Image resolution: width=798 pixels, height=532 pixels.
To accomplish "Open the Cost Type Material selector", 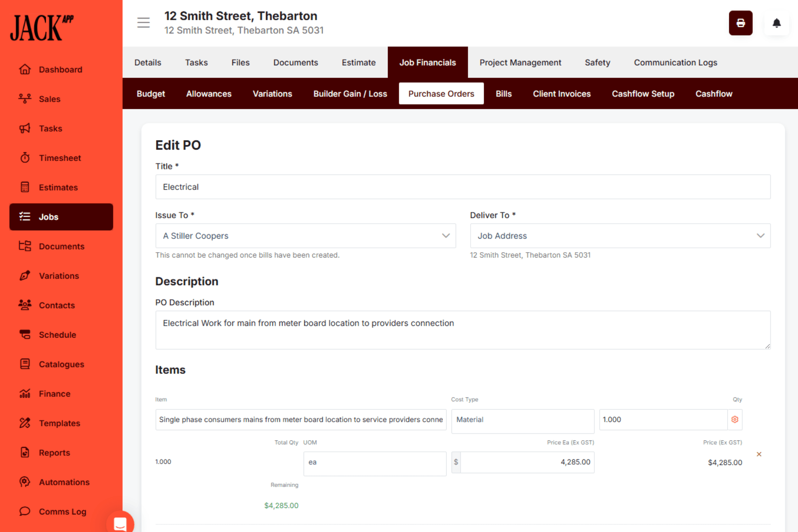I will (x=522, y=420).
